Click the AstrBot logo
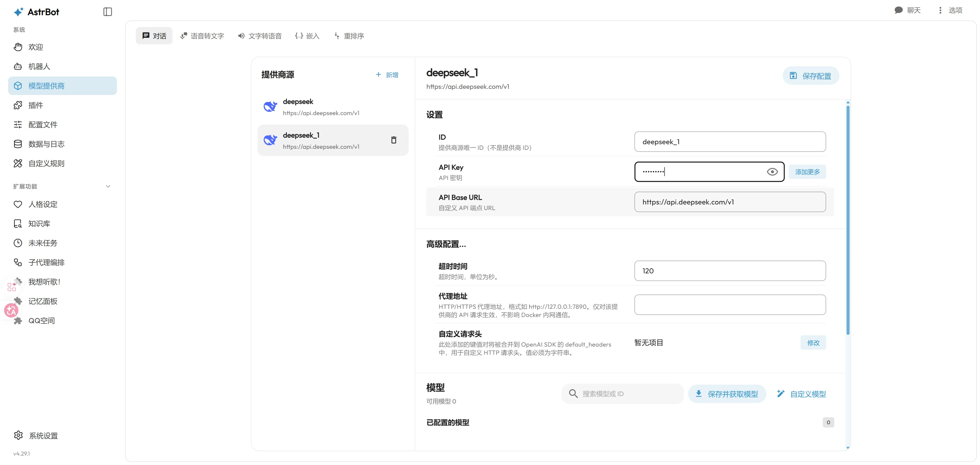Image resolution: width=980 pixels, height=465 pixels. (36, 12)
